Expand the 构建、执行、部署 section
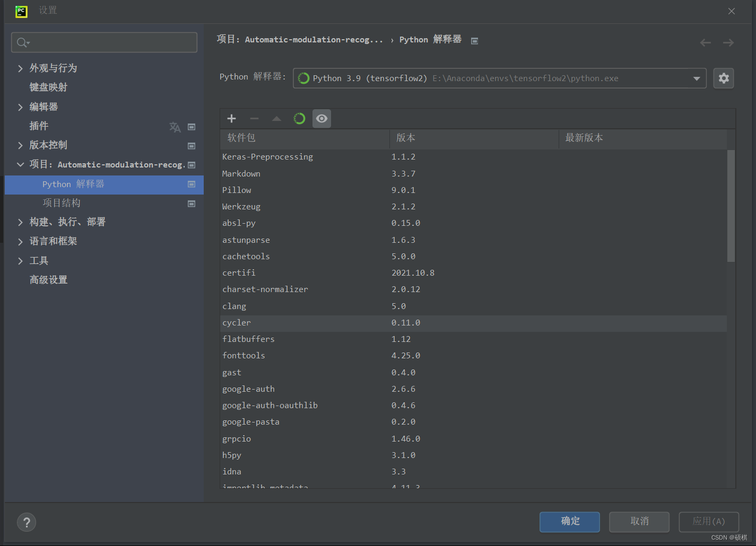This screenshot has height=546, width=756. (20, 222)
